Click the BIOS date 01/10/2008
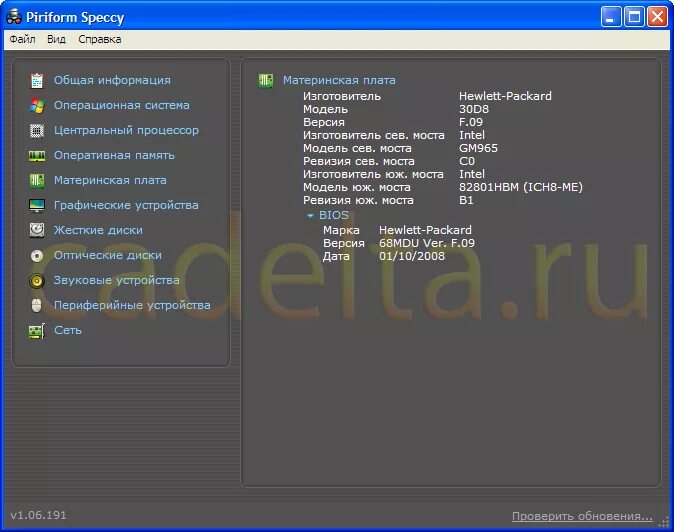Viewport: 674px width, 532px height. (412, 256)
